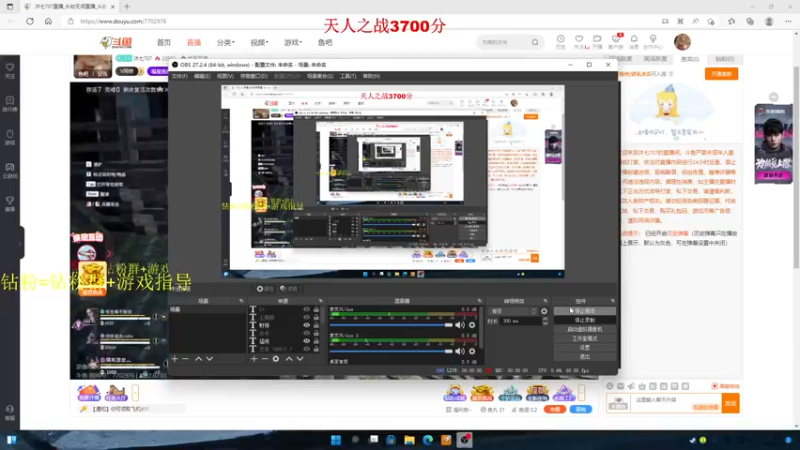The height and width of the screenshot is (450, 800).
Task: Adjust the transition duration stepper arrows
Action: [x=545, y=321]
